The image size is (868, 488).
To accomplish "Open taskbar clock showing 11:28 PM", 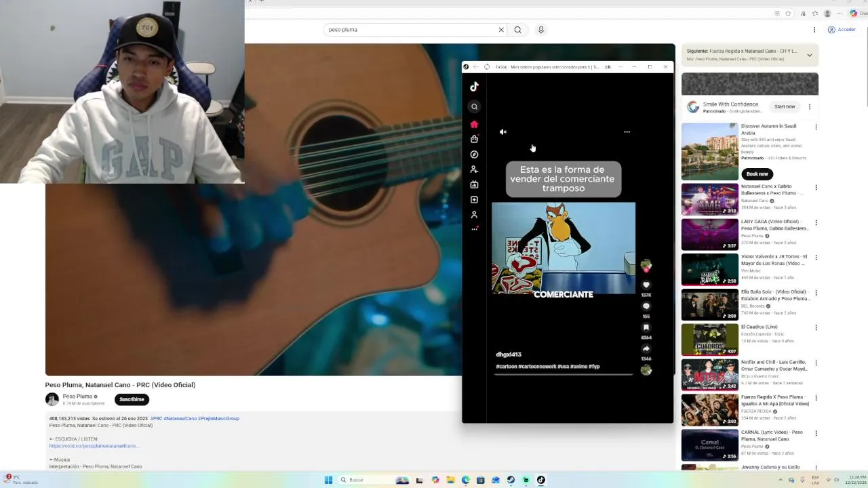I will point(856,480).
